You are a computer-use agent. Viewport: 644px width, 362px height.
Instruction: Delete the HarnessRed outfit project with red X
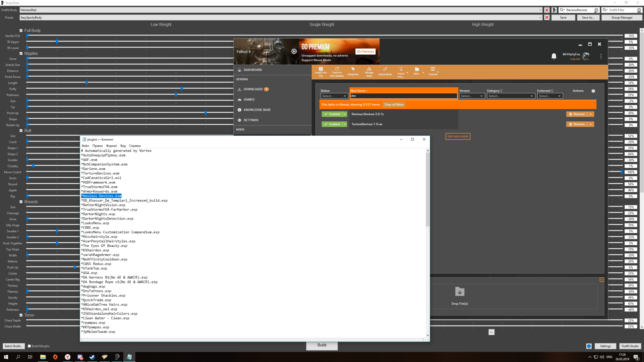tap(547, 10)
